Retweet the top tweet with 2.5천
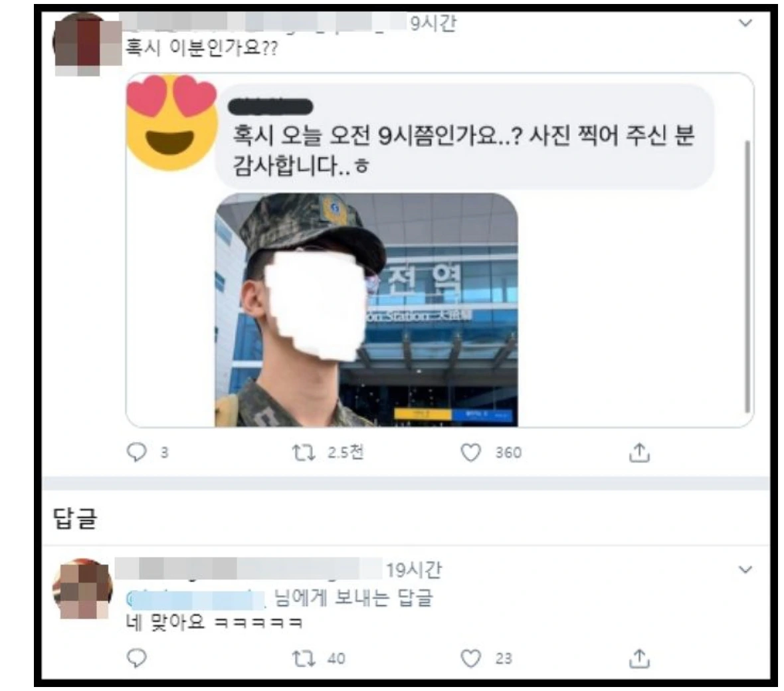The width and height of the screenshot is (784, 691). click(304, 452)
